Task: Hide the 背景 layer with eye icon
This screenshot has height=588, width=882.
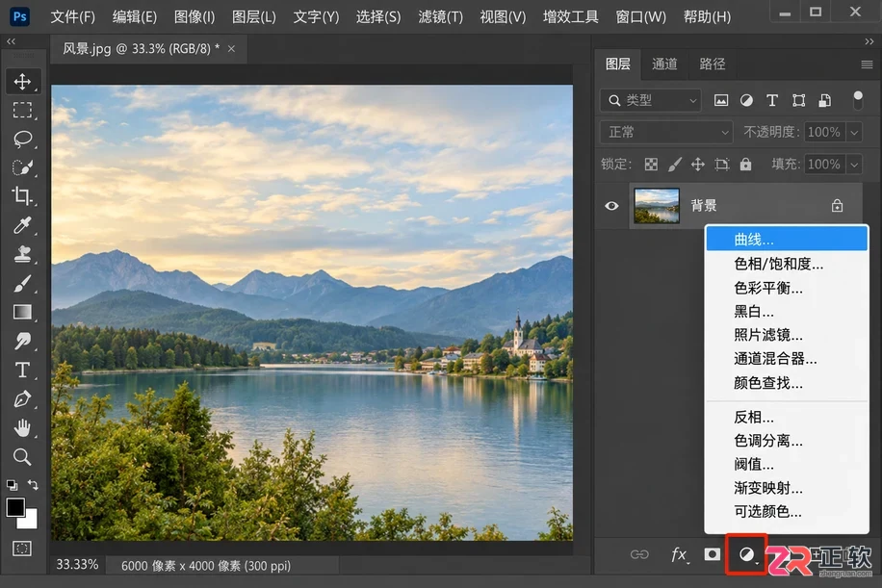Action: tap(612, 206)
